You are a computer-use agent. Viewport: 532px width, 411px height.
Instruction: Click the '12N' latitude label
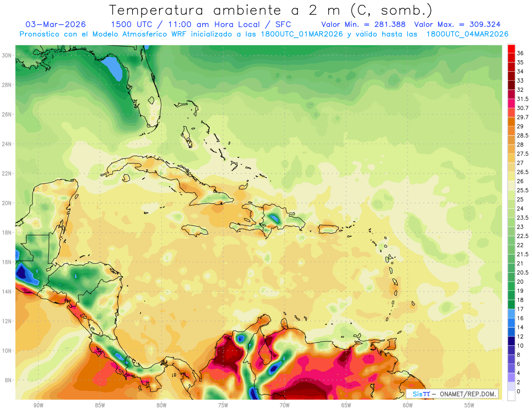click(7, 321)
